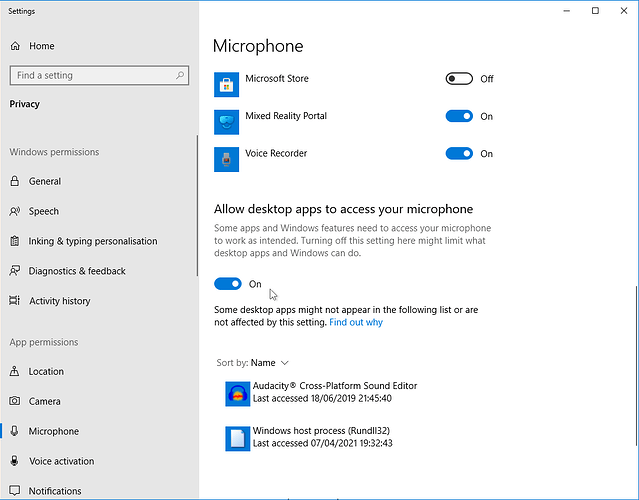Viewport: 639px width, 500px height.
Task: Click the Find a setting search box
Action: pos(93,75)
